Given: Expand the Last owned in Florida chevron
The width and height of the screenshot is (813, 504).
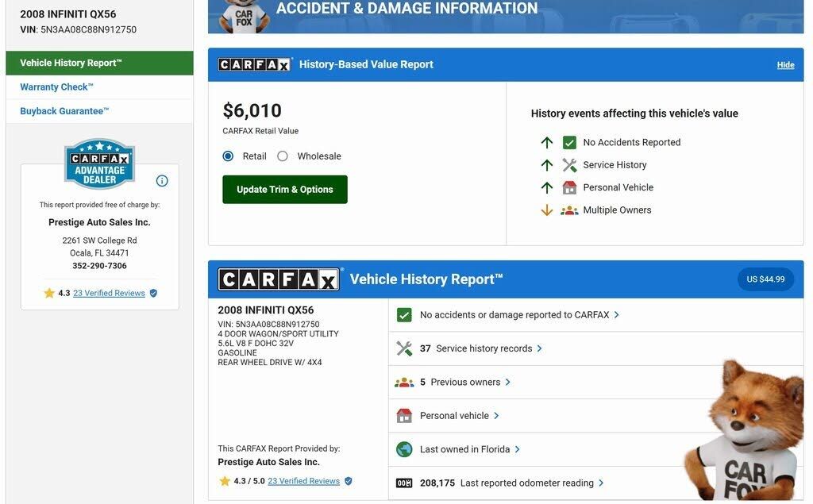Looking at the screenshot, I should coord(517,449).
